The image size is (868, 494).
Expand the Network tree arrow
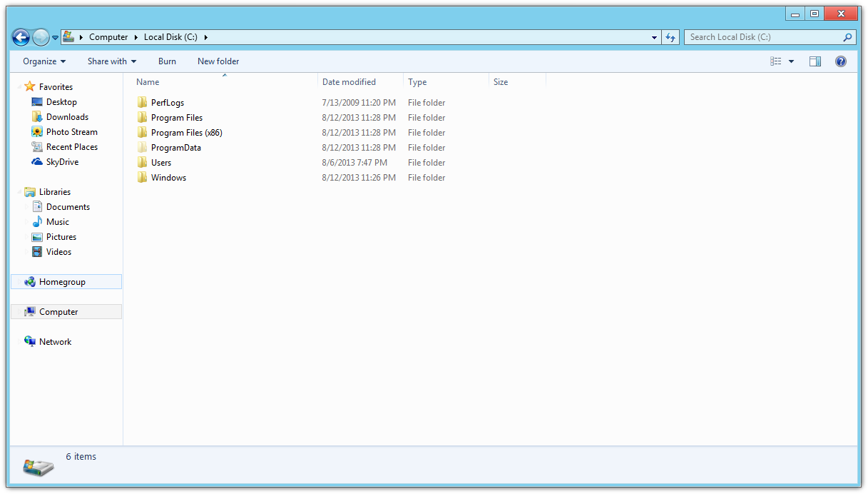(x=18, y=342)
